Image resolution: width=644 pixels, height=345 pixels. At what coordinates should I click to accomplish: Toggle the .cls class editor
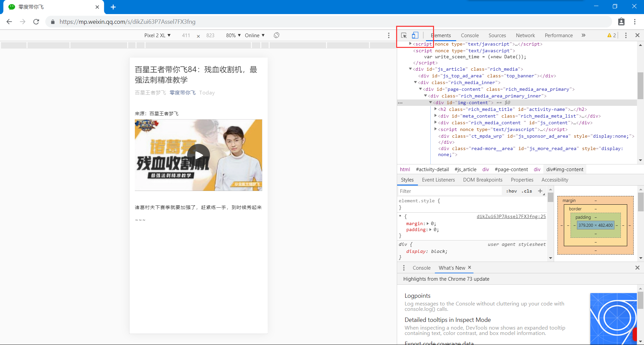(527, 191)
